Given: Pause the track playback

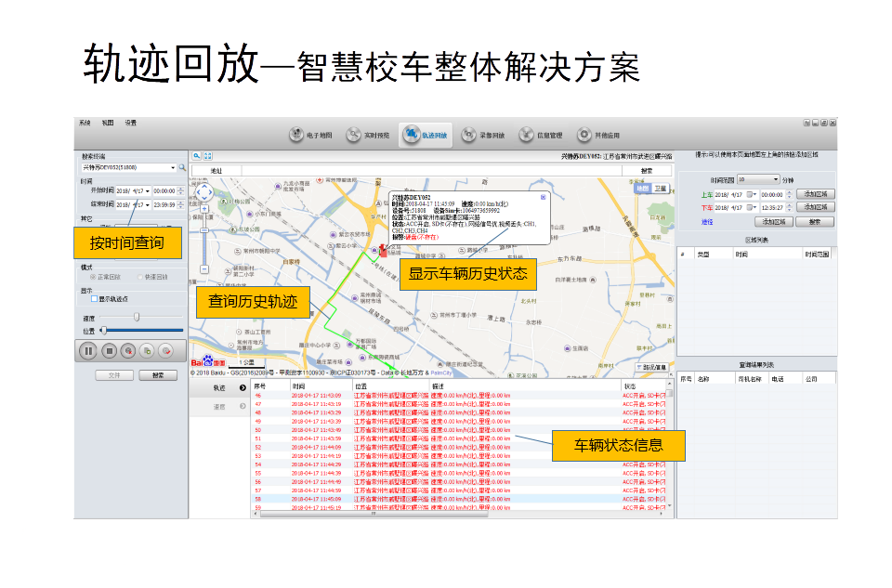Looking at the screenshot, I should tap(88, 350).
